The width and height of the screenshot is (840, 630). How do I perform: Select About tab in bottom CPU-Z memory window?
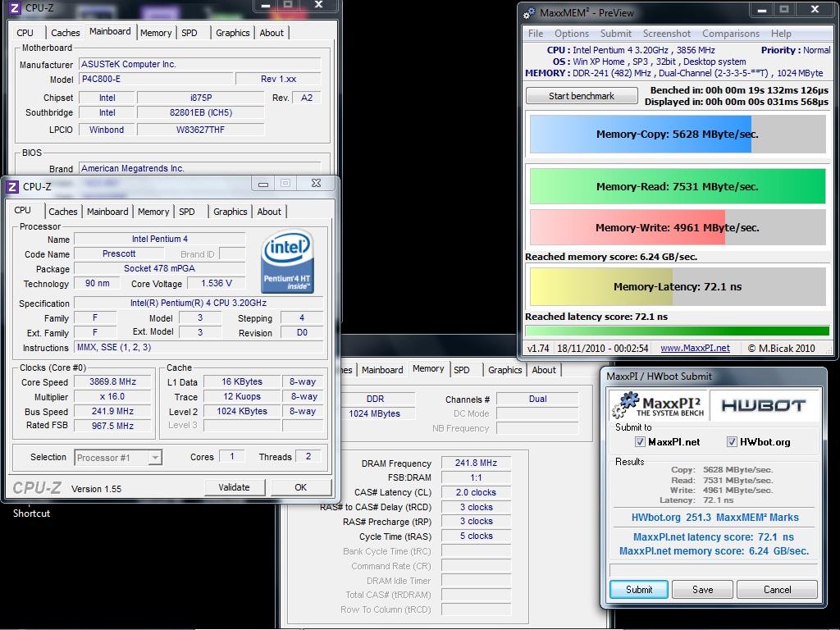point(544,370)
